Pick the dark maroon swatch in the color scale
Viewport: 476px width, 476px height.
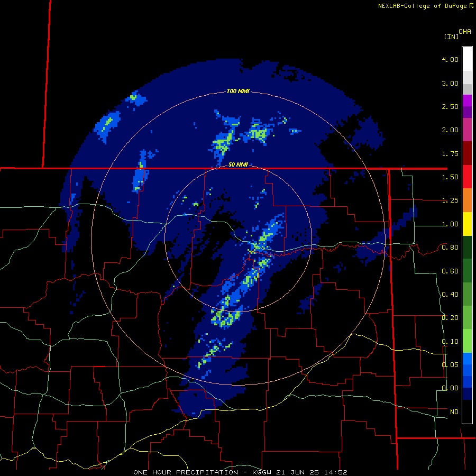click(x=467, y=153)
